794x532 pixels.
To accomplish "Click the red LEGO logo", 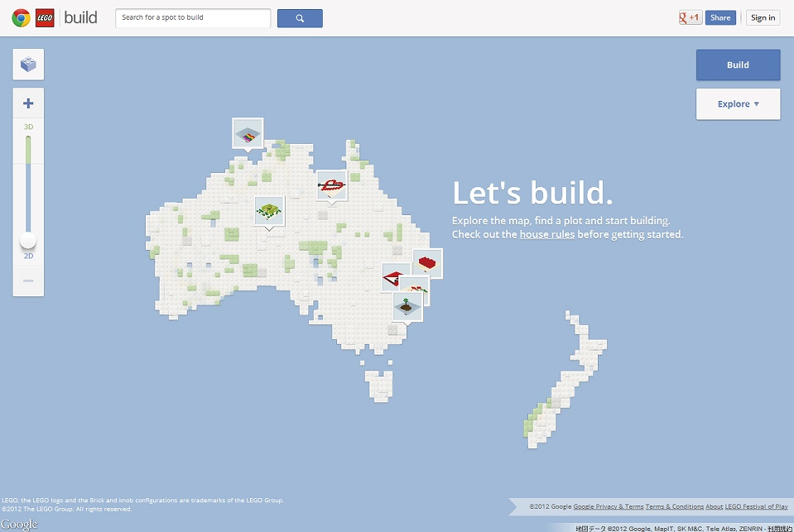I will tap(45, 17).
